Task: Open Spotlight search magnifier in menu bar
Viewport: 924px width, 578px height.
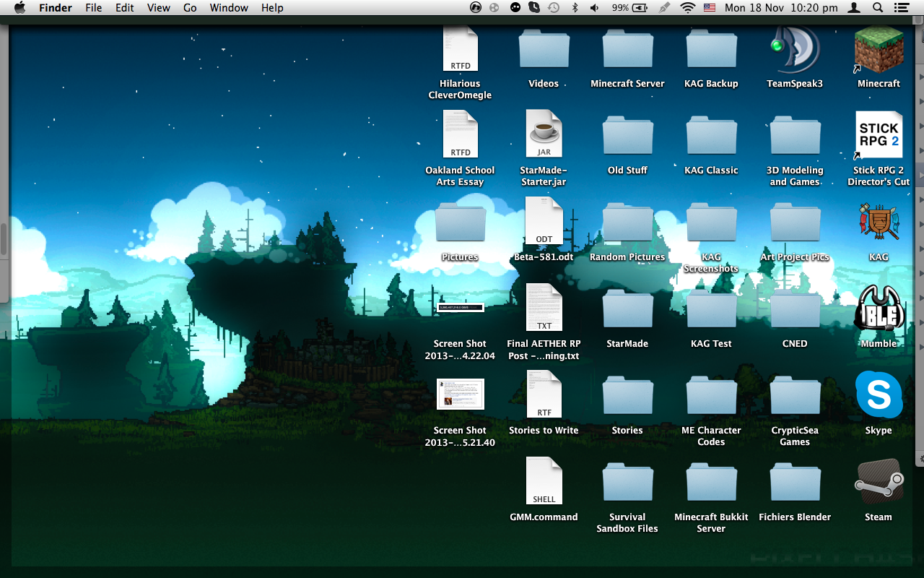Action: [878, 8]
